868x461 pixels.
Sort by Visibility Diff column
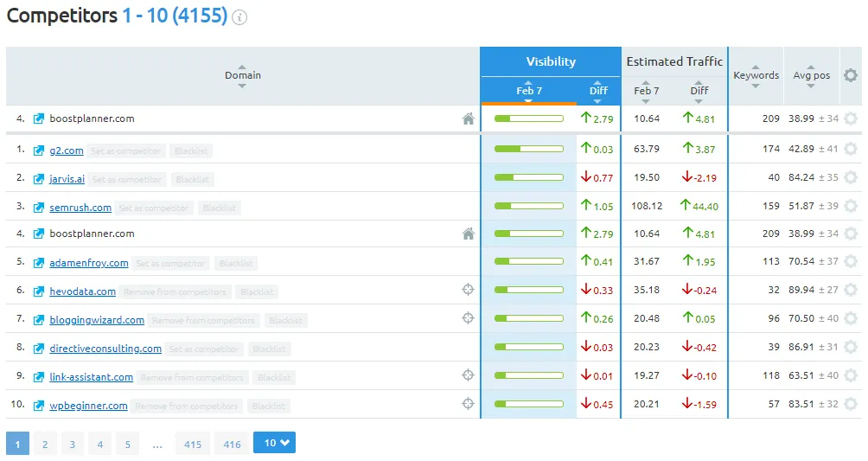click(x=598, y=92)
